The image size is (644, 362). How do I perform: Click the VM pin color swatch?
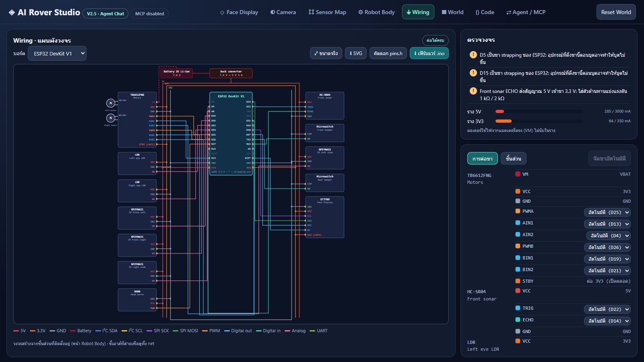518,174
